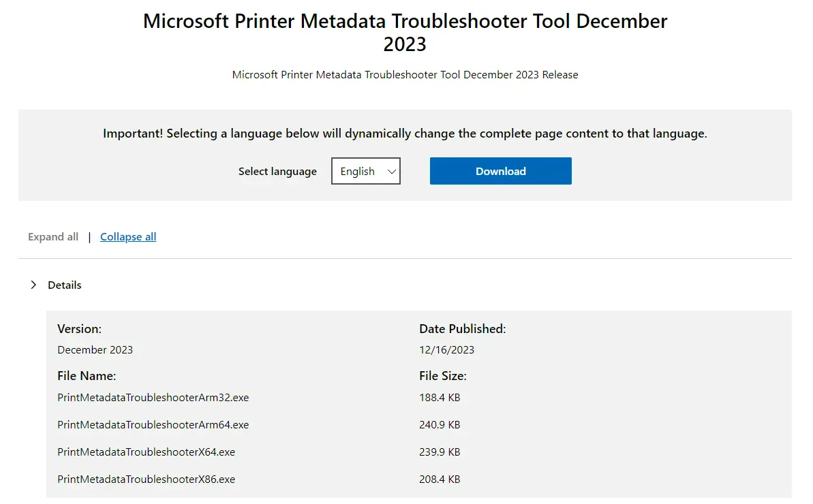Click the 240.9 KB file size

point(440,425)
